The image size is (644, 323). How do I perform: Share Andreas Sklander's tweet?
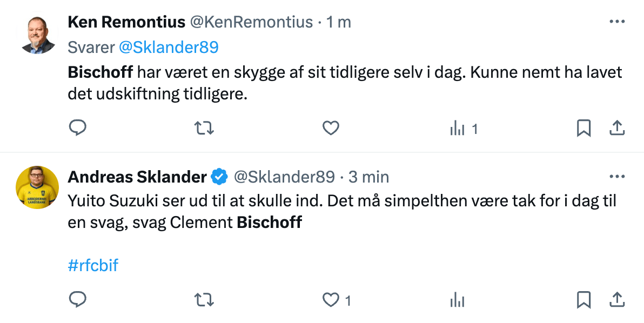pyautogui.click(x=617, y=300)
